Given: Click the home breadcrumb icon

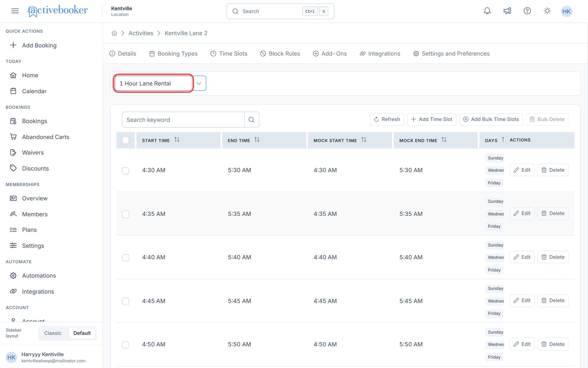Looking at the screenshot, I should point(114,33).
